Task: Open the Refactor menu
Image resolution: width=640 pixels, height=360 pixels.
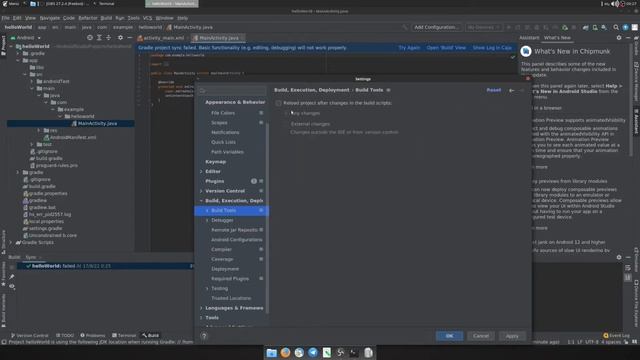Action: pos(88,18)
